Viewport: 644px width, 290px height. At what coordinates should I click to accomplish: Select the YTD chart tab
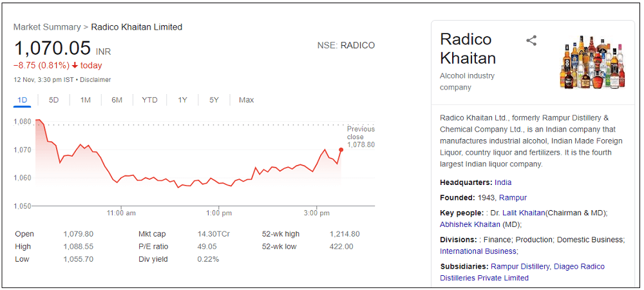tap(149, 100)
